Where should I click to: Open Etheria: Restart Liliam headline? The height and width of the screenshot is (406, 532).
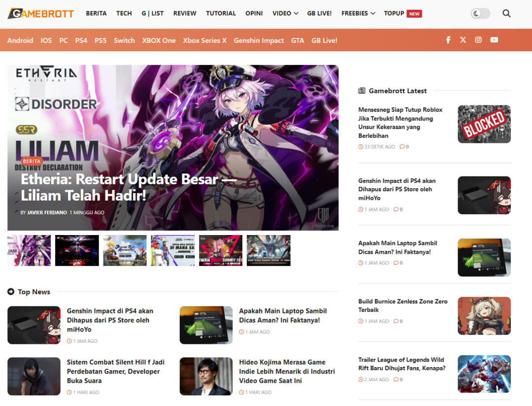pos(128,187)
